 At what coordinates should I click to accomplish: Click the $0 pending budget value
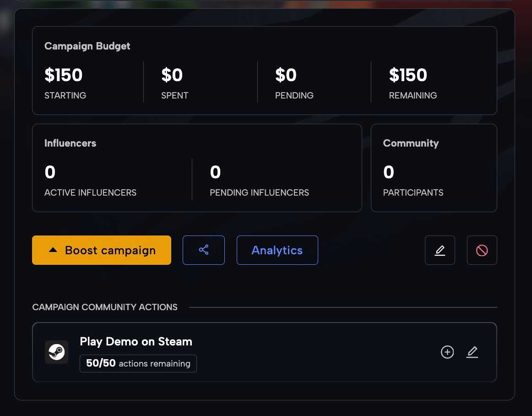coord(286,75)
